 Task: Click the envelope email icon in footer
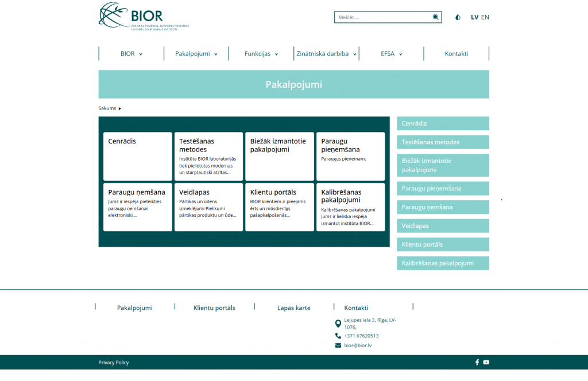(338, 345)
